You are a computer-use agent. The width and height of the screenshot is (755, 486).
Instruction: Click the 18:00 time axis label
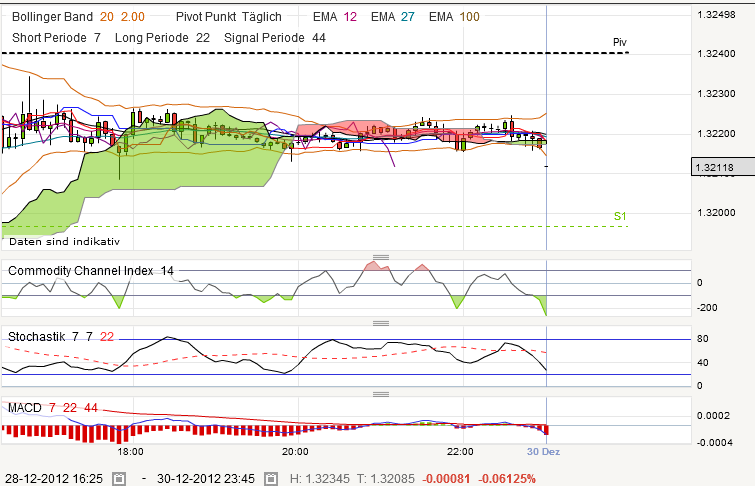(130, 451)
